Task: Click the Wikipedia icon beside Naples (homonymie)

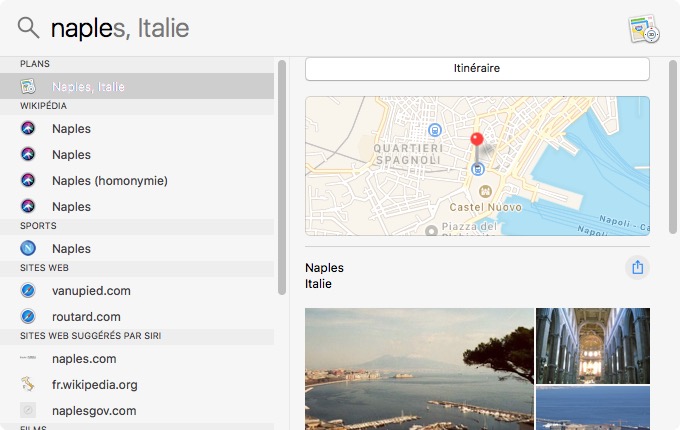Action: (28, 180)
